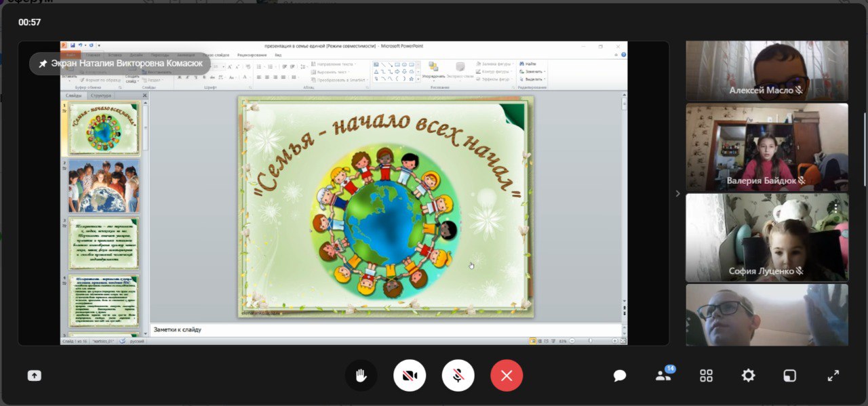The height and width of the screenshot is (406, 868).
Task: Raise your hand in the call
Action: click(361, 375)
